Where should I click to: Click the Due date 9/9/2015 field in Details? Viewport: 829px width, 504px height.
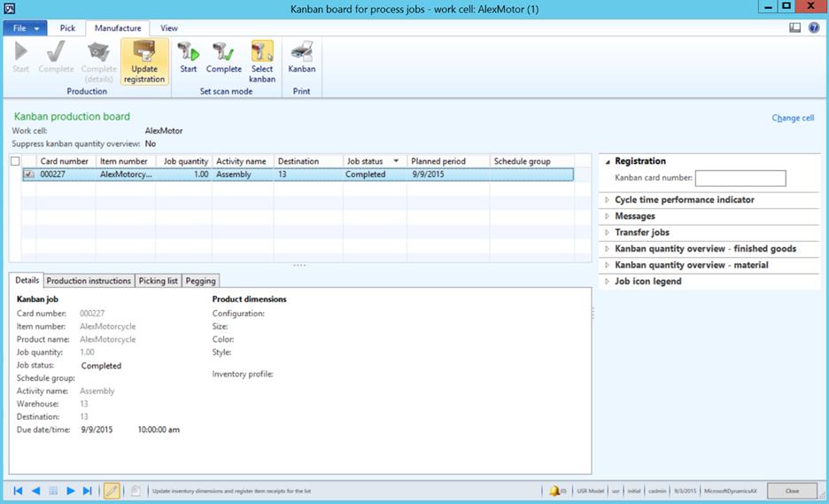coord(97,430)
